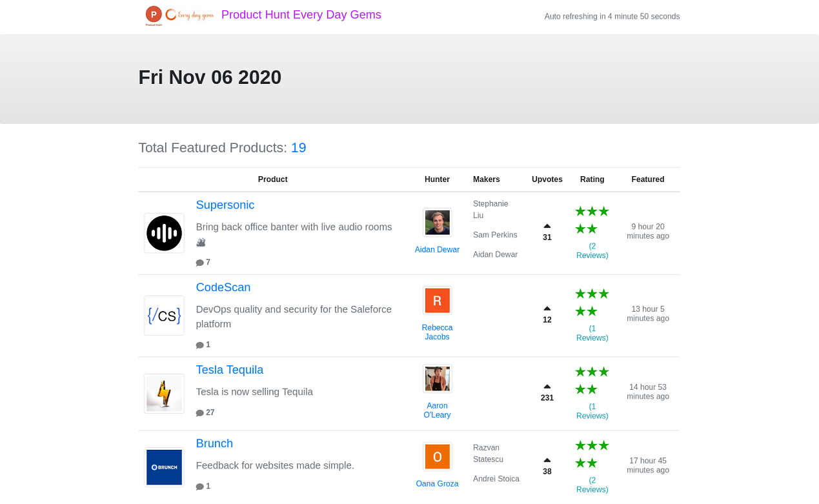Click the 19 total featured products link
Viewport: 819px width, 504px height.
pyautogui.click(x=298, y=148)
